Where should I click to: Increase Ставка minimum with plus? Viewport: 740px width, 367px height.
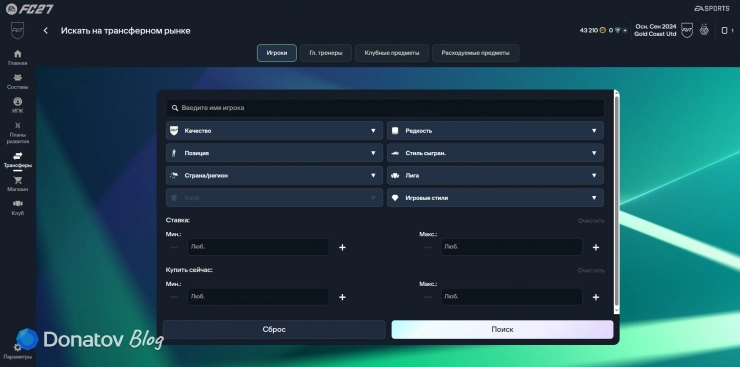(342, 247)
